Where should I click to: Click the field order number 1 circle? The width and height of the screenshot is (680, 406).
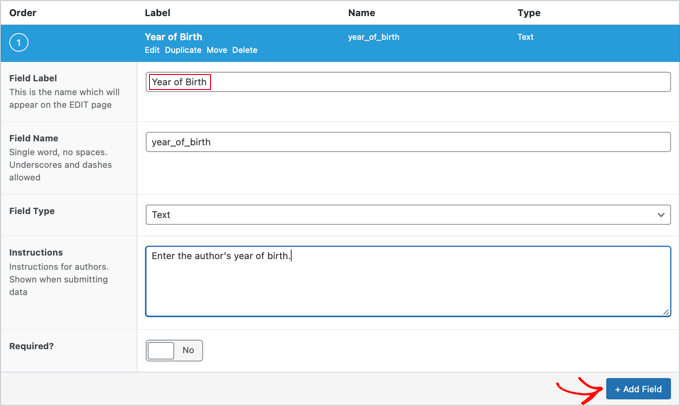coord(19,43)
